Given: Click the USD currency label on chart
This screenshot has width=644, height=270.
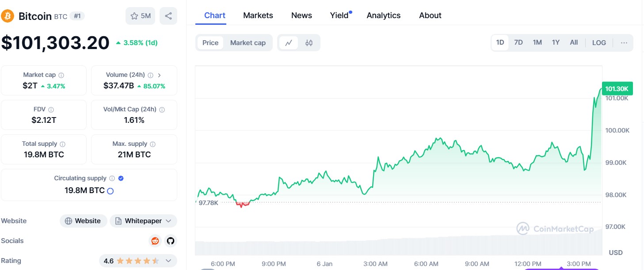Looking at the screenshot, I should point(616,253).
